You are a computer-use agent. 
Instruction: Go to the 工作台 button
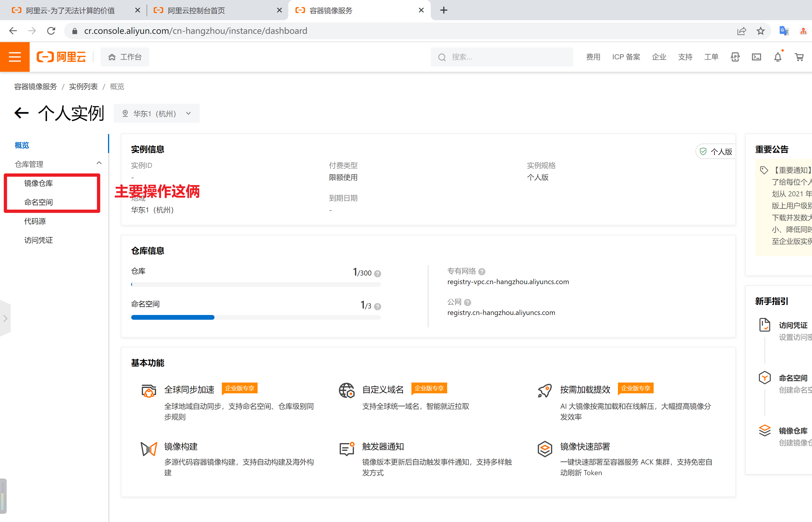(x=125, y=57)
